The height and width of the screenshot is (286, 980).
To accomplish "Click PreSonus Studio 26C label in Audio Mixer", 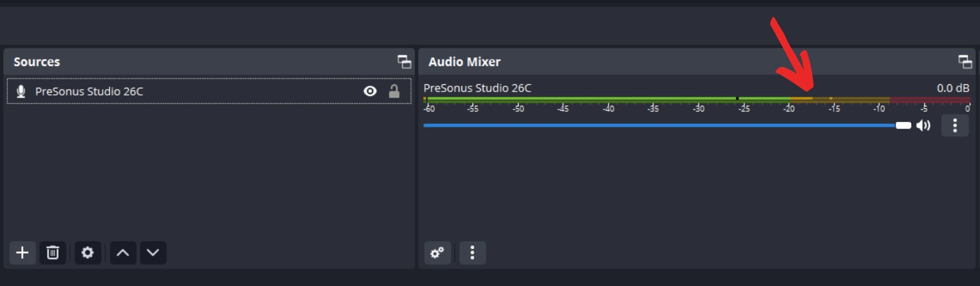I will [477, 88].
